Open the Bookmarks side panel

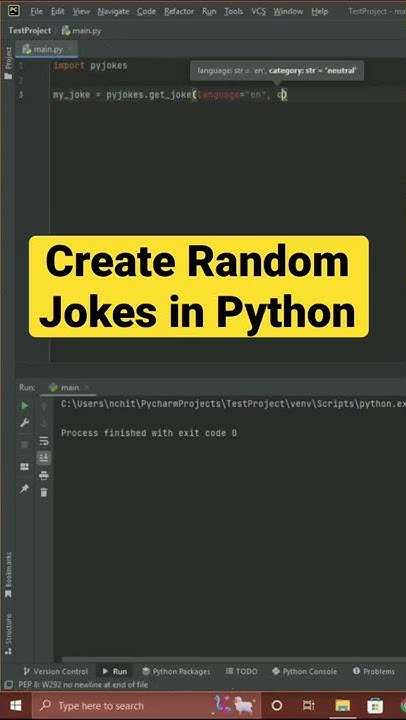[8, 575]
